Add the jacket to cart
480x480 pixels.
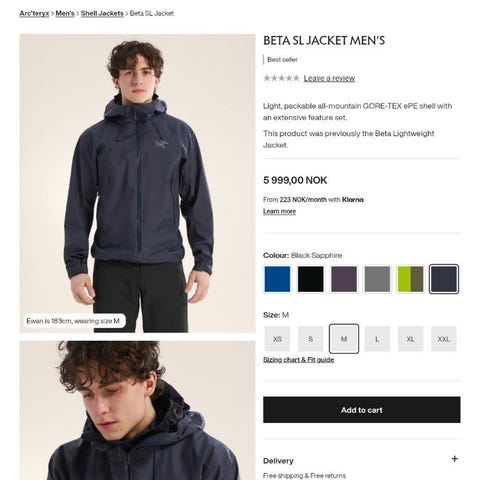[x=362, y=410]
